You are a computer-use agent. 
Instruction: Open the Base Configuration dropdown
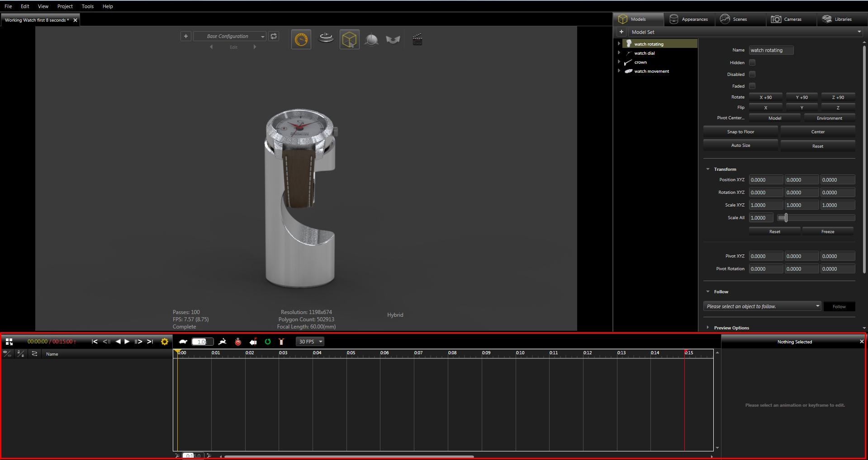click(x=230, y=36)
